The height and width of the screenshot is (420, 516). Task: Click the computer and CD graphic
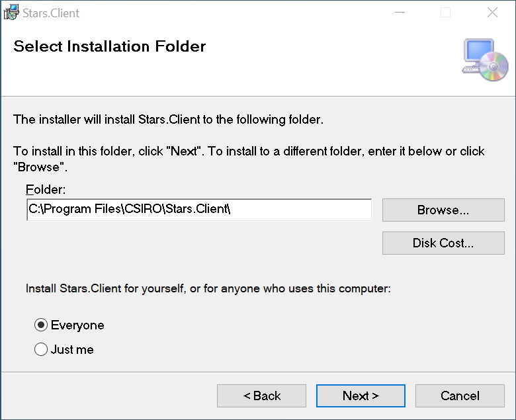coord(485,60)
